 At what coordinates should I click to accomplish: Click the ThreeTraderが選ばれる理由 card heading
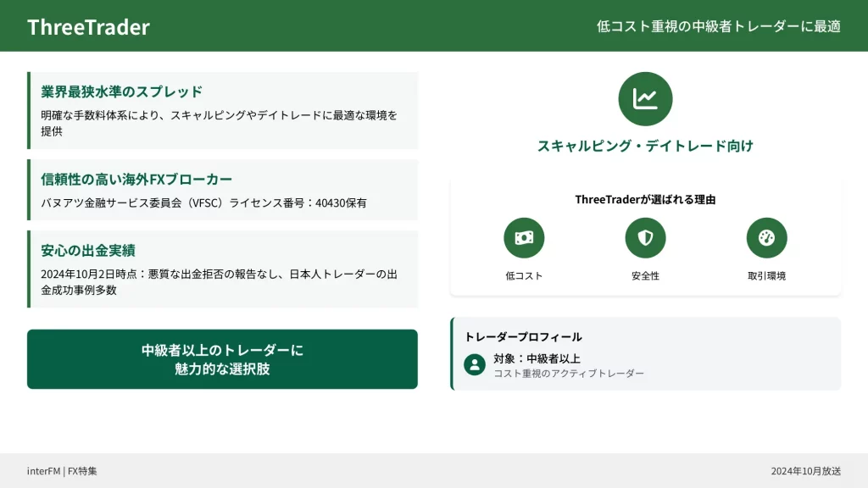click(645, 200)
